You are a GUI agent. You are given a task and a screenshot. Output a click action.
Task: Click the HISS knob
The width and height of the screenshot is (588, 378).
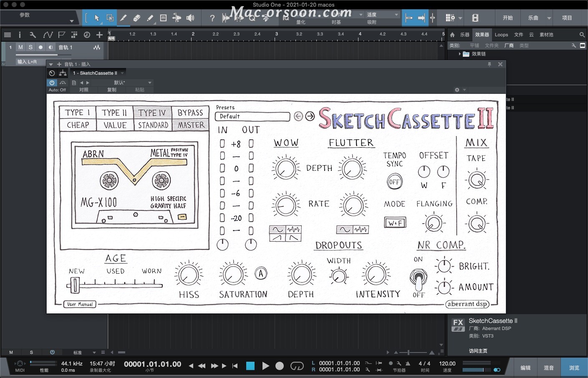(x=189, y=275)
